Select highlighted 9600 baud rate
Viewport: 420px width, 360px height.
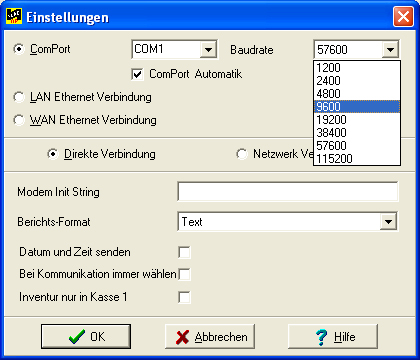[x=357, y=107]
